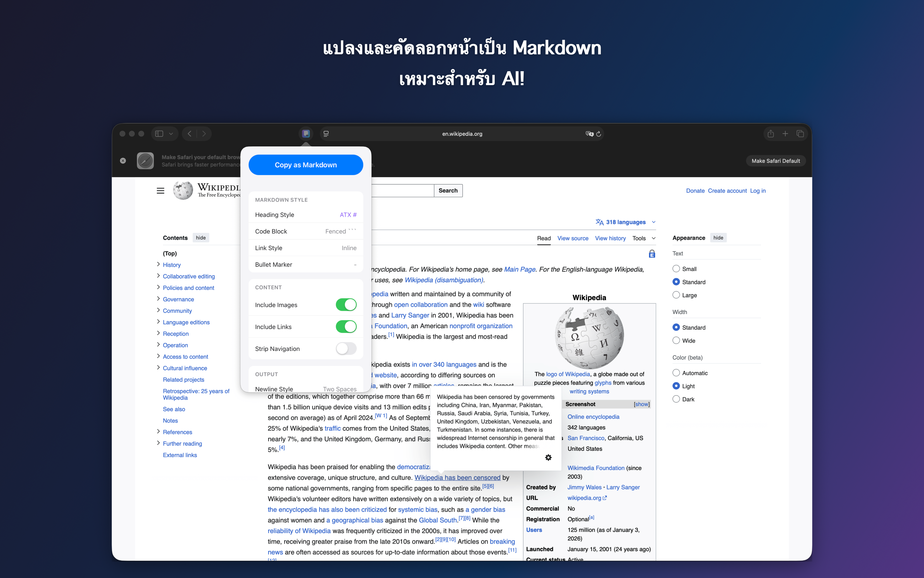Click the Safari compass icon in banner
Screen dimensions: 924x578
145,161
